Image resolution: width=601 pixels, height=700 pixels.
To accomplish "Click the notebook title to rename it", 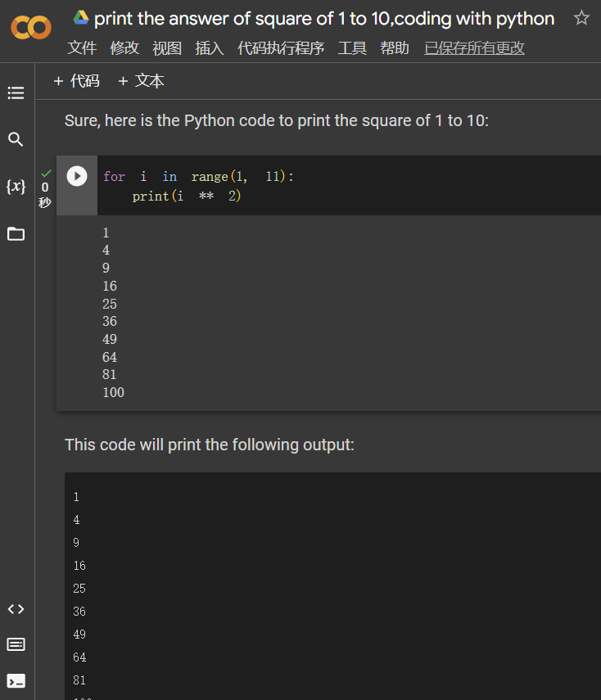I will coord(324,19).
